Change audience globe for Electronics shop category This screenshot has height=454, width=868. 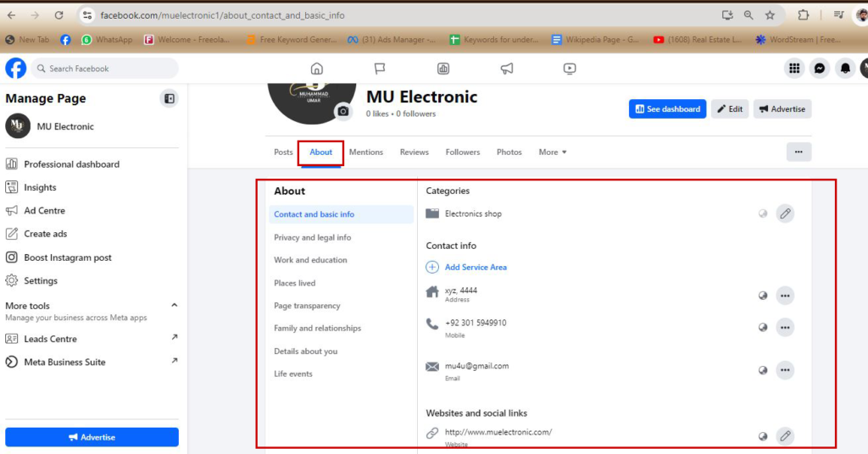click(x=763, y=213)
